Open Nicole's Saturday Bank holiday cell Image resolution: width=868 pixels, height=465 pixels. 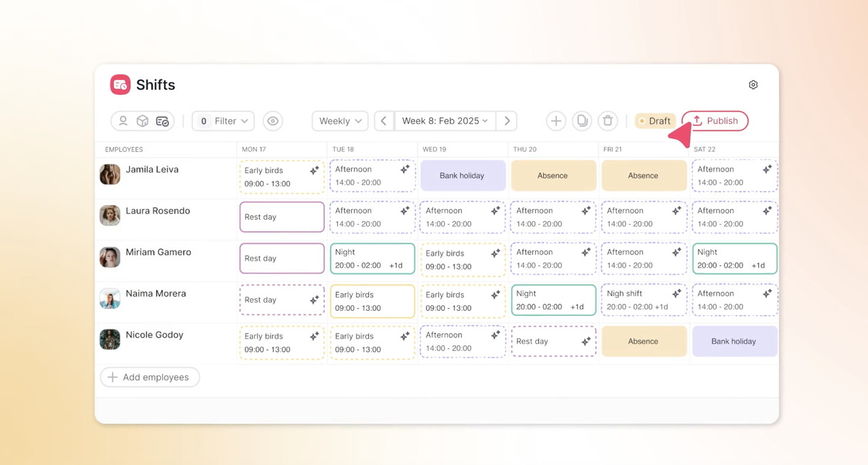(x=734, y=341)
